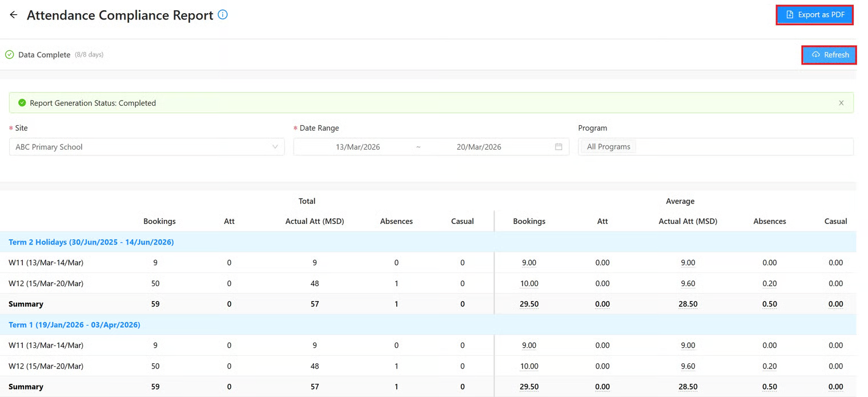Click the info icon beside report title
The image size is (868, 397).
(x=223, y=15)
